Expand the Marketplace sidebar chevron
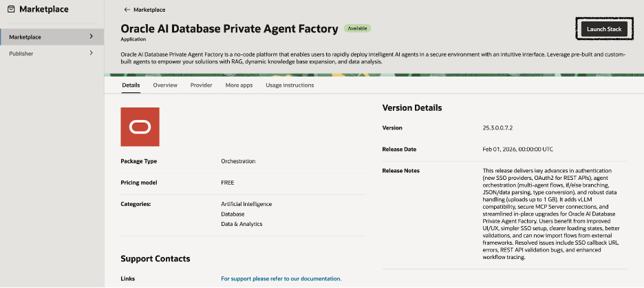Viewport: 644px width, 288px height. pos(92,37)
